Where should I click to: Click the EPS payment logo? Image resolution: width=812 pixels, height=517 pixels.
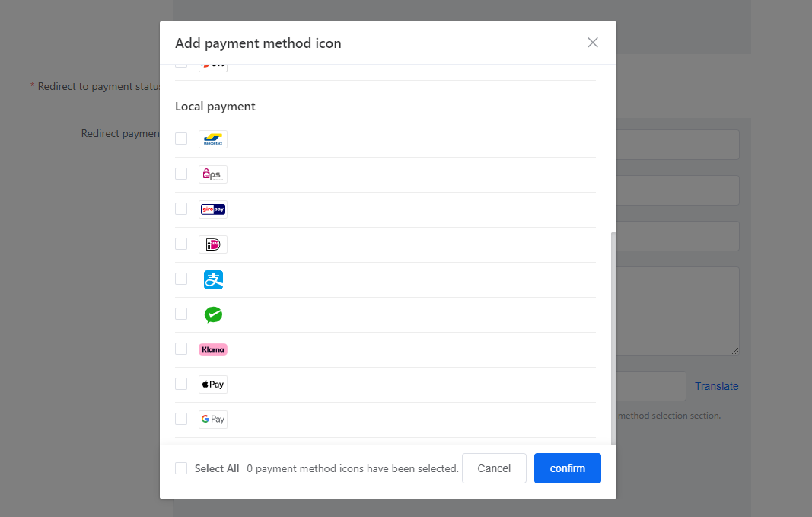[x=212, y=174]
